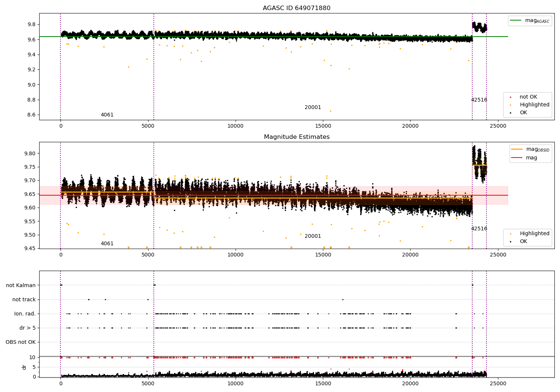
Task: Click the green line swatch beside mag AGASC
Action: (x=516, y=21)
